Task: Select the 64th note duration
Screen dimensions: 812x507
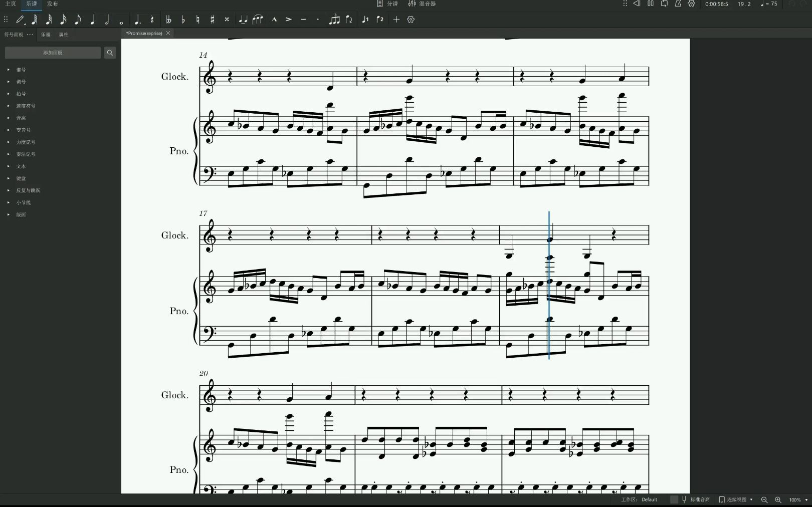Action: pos(35,20)
